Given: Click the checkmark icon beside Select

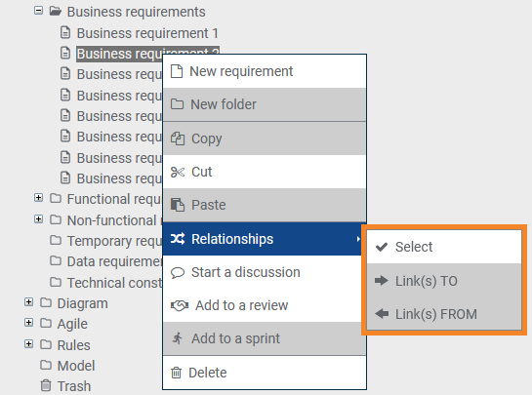Looking at the screenshot, I should pos(382,247).
